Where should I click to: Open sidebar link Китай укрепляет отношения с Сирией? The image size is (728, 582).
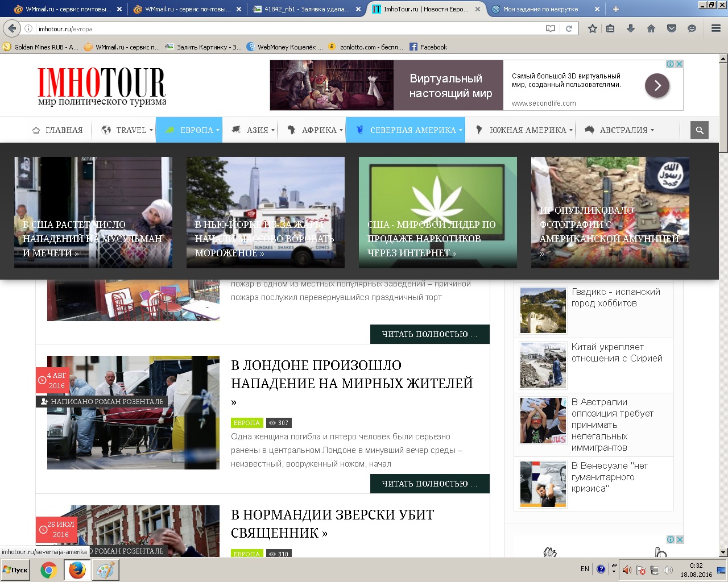tap(617, 352)
